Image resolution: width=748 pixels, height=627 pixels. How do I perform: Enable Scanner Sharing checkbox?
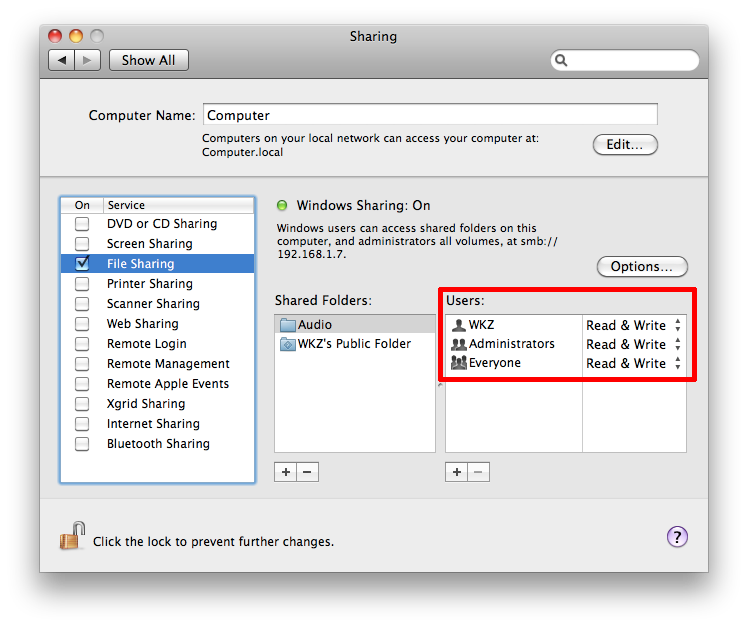point(82,304)
